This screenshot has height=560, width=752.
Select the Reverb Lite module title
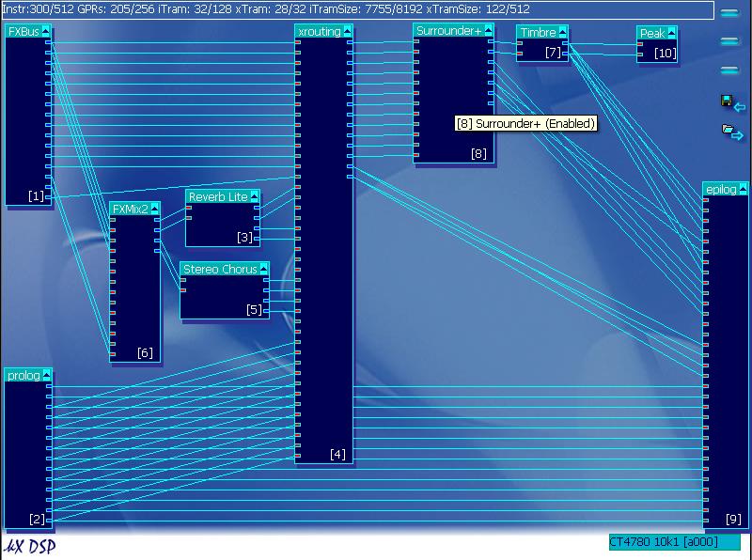click(x=217, y=197)
